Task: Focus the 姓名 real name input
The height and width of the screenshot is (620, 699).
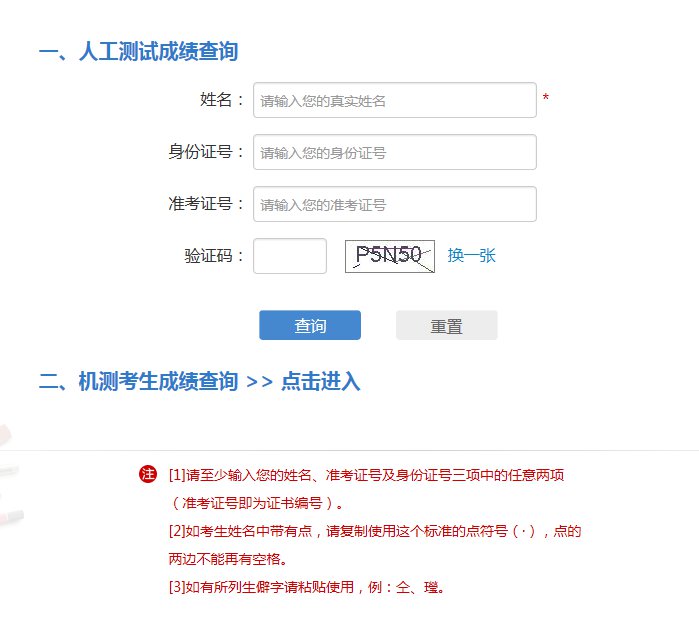Action: pyautogui.click(x=394, y=100)
